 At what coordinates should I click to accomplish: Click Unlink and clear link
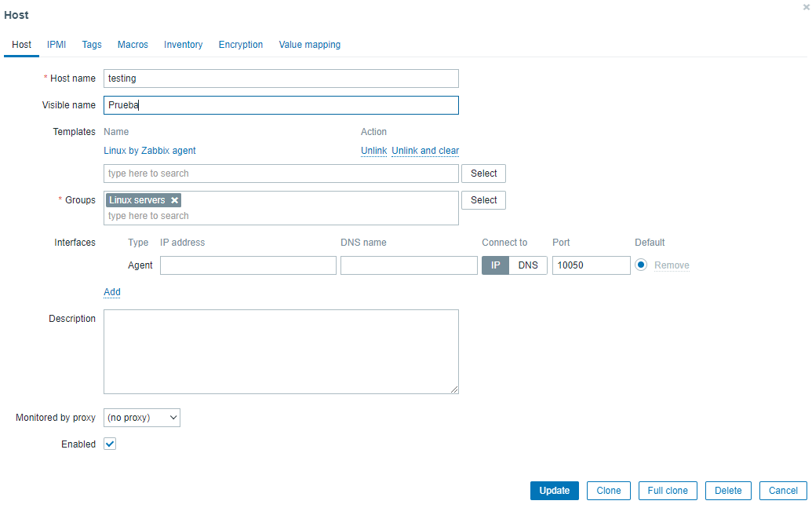pos(425,150)
